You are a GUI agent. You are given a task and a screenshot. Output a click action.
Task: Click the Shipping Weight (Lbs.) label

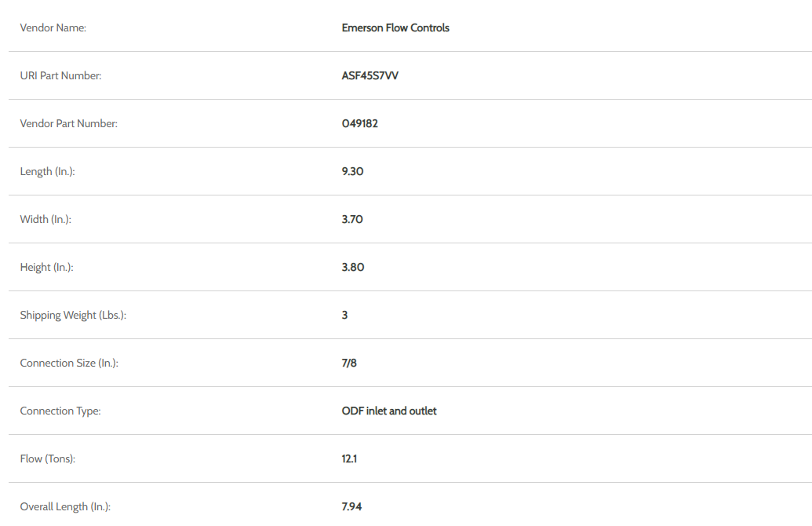pos(73,316)
